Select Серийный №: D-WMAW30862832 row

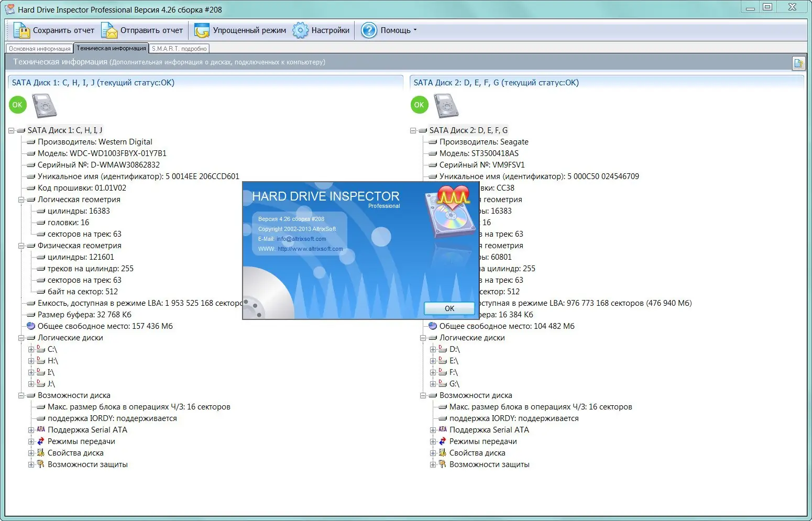point(98,165)
